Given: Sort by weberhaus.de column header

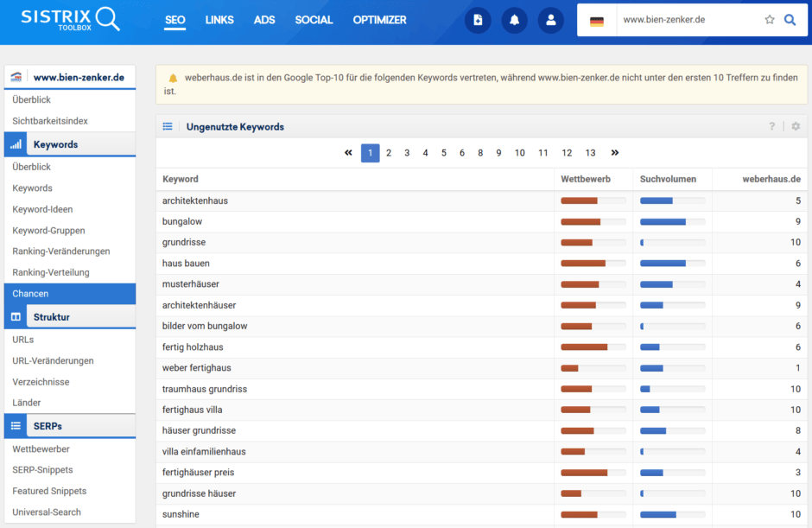Looking at the screenshot, I should (771, 179).
